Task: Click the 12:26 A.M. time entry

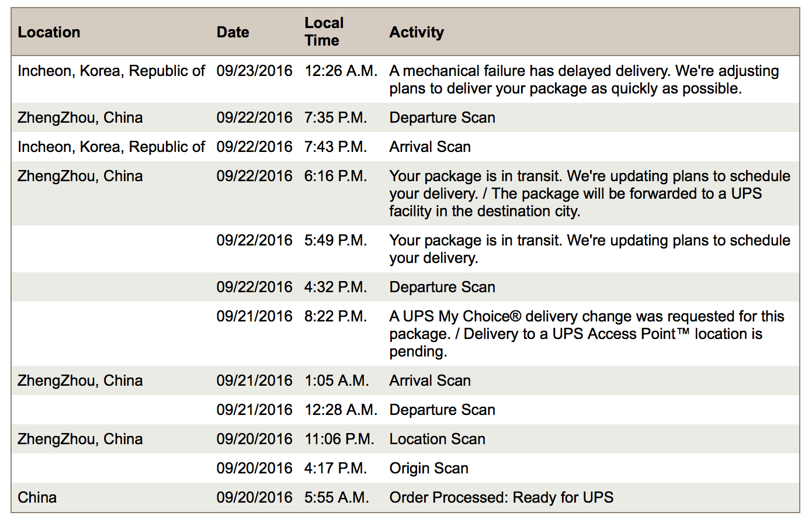Action: (341, 71)
